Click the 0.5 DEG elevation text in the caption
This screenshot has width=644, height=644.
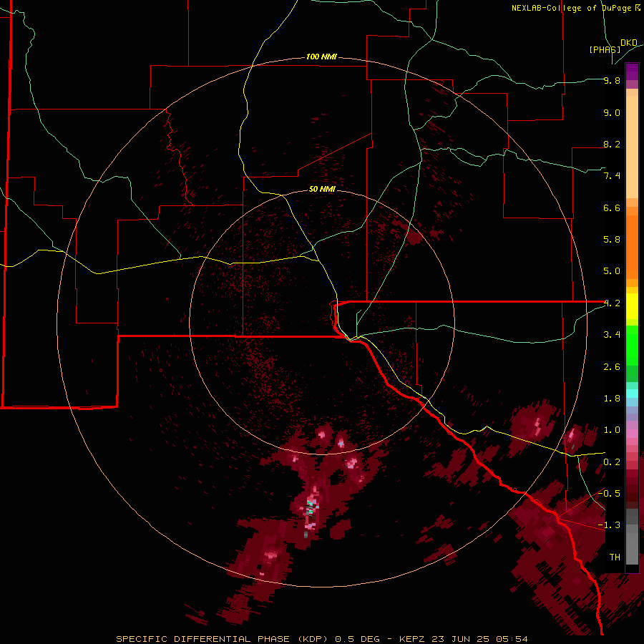[x=357, y=639]
